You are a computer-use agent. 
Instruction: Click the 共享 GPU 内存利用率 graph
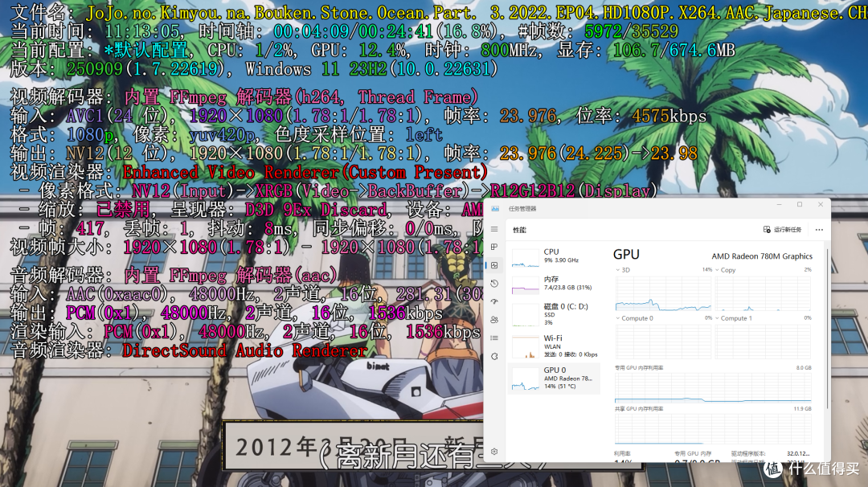pyautogui.click(x=713, y=428)
